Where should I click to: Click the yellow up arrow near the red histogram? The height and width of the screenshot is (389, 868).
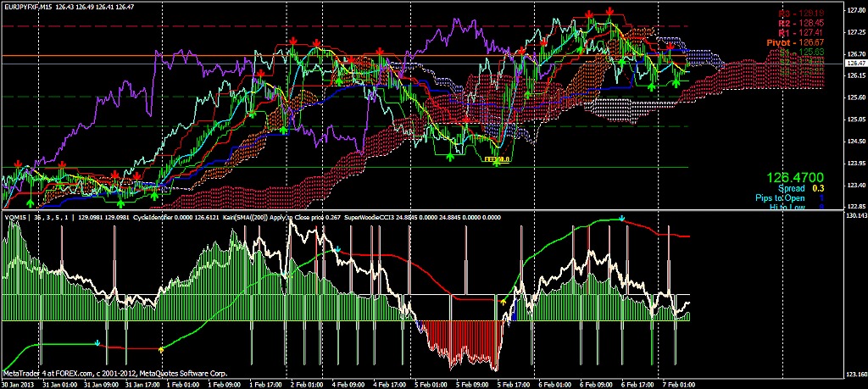(504, 301)
